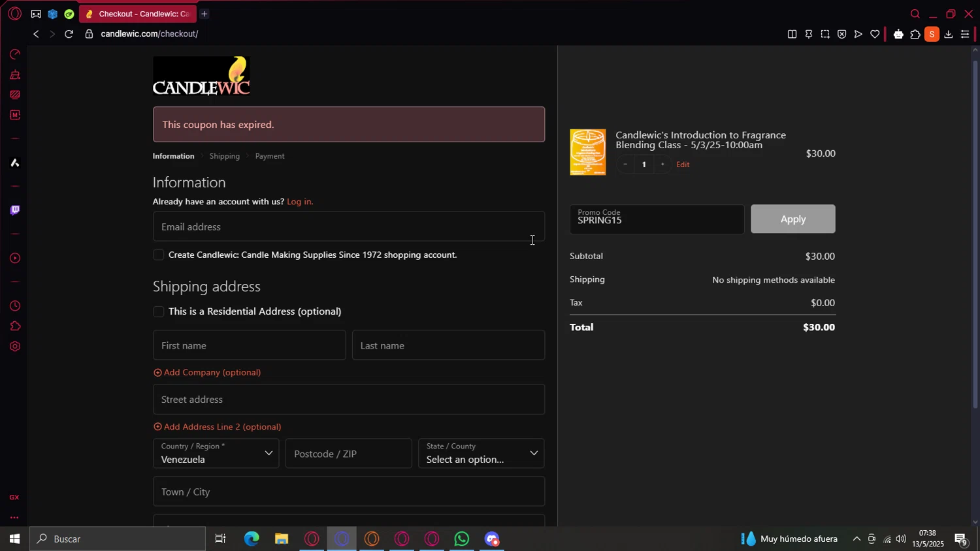This screenshot has width=980, height=551.
Task: Edit the fragrance class cart item
Action: click(x=683, y=165)
